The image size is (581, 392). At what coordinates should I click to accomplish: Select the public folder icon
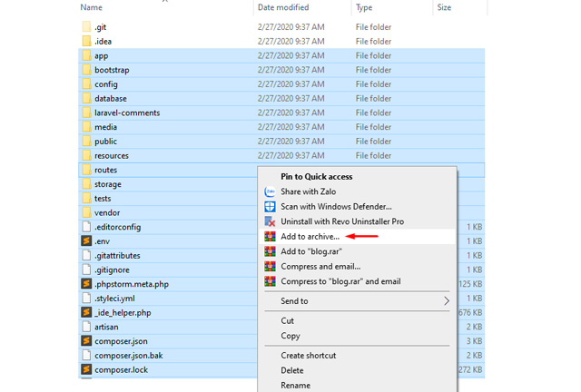[x=86, y=142]
